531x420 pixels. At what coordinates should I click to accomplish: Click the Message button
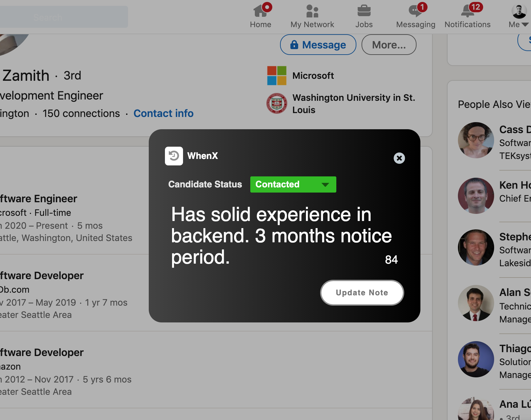point(318,45)
